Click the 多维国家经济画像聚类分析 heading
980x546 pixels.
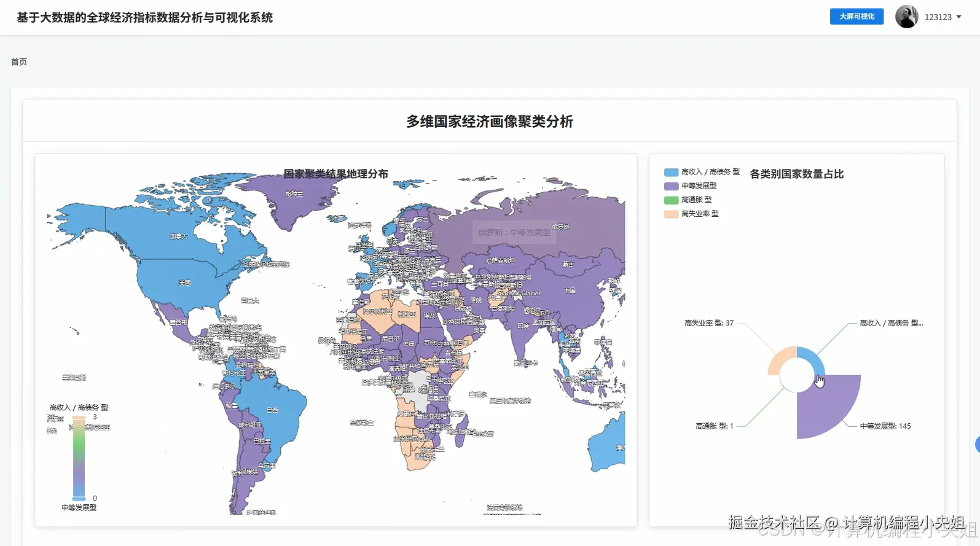[x=490, y=122]
